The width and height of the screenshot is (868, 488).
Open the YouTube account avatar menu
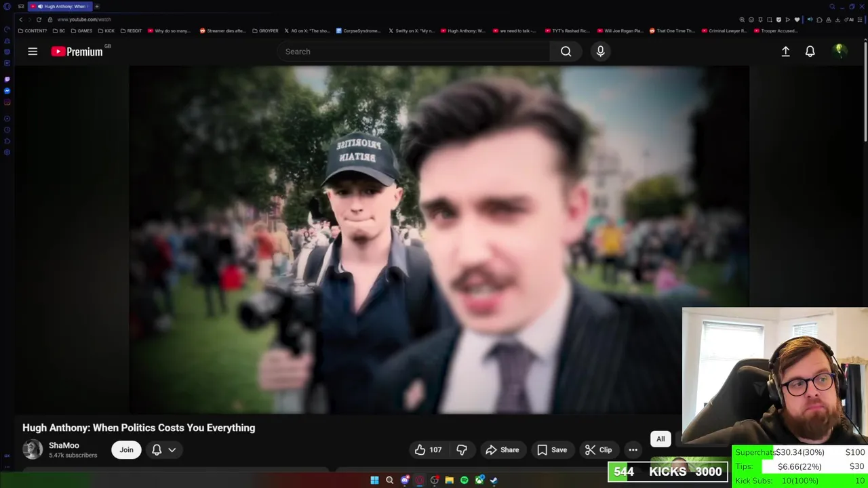click(x=839, y=51)
